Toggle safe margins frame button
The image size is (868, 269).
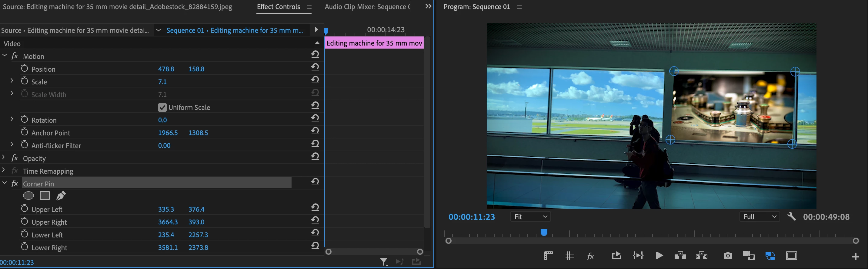point(792,256)
